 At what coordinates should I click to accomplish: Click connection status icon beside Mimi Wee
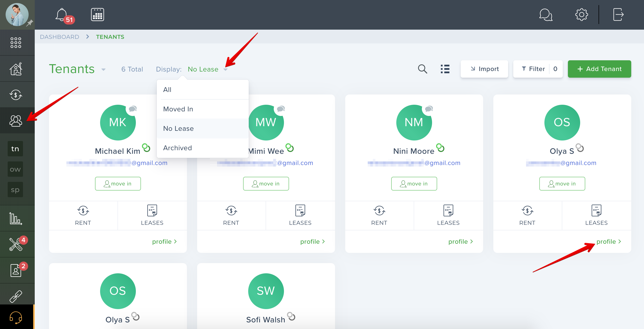click(290, 148)
